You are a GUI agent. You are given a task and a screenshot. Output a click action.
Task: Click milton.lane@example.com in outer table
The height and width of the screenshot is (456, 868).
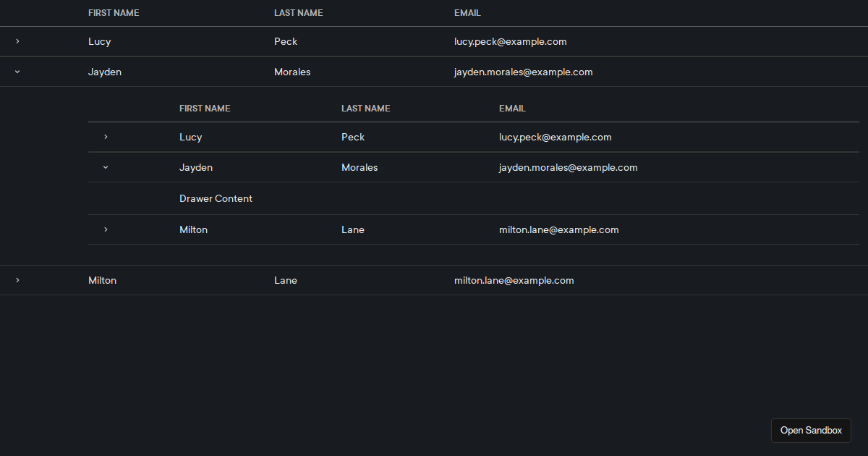pyautogui.click(x=514, y=280)
